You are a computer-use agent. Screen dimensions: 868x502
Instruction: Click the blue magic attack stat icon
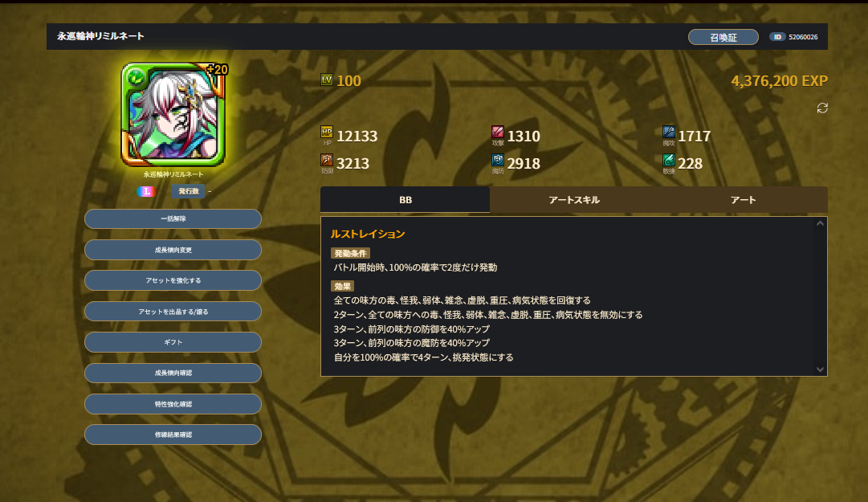[x=669, y=133]
